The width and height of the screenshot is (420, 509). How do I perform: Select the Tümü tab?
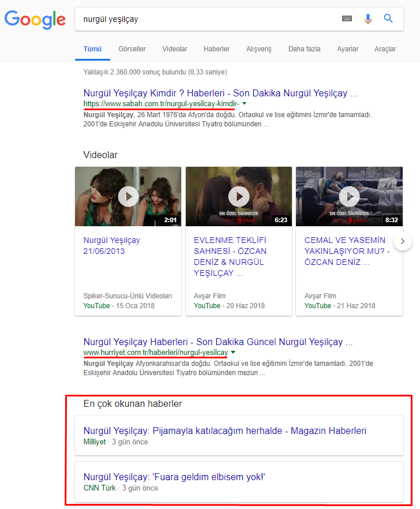(x=92, y=49)
